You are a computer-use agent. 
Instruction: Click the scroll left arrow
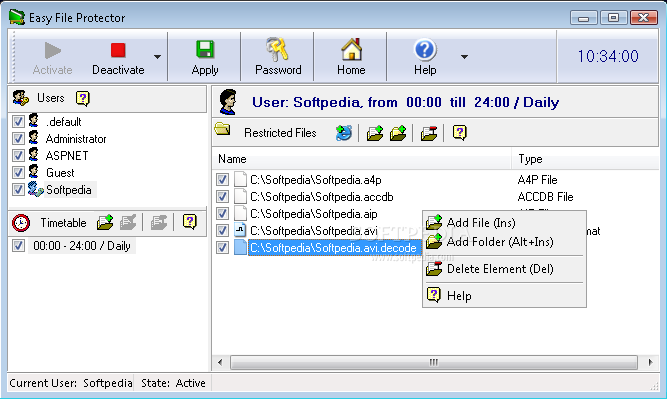point(220,362)
